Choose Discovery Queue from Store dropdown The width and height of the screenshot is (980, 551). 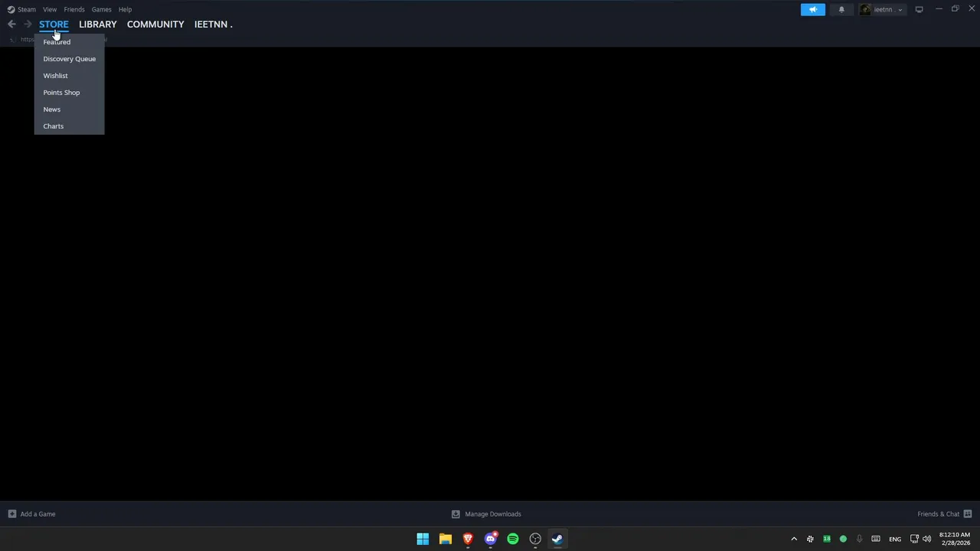[69, 59]
